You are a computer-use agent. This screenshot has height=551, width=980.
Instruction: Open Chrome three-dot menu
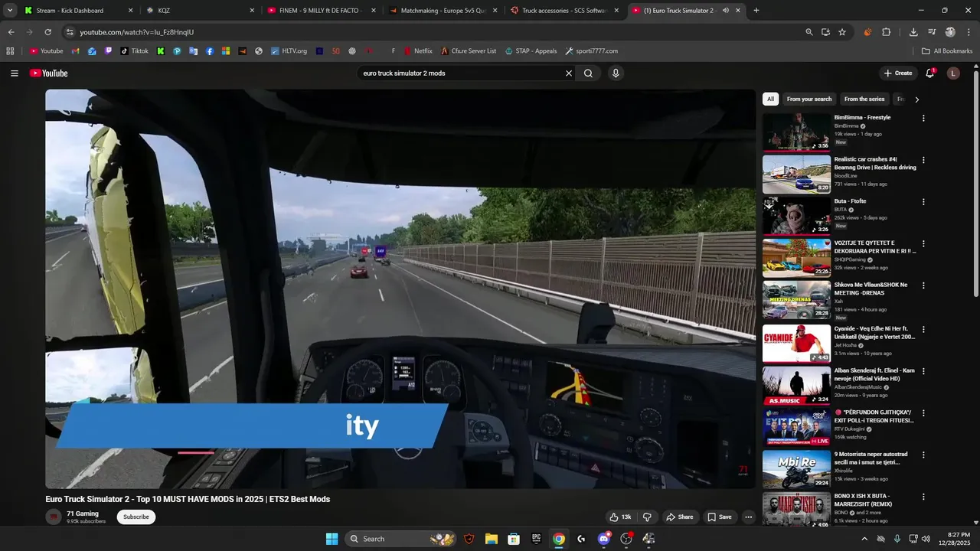pos(969,32)
